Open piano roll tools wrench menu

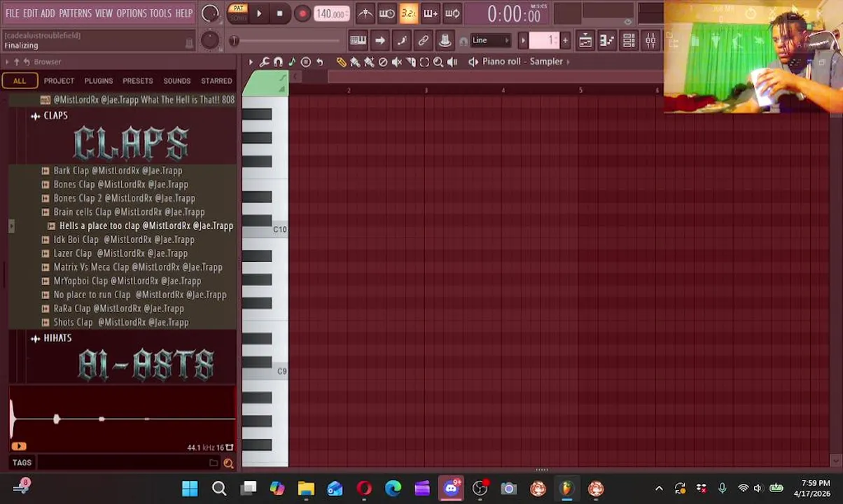pos(265,62)
